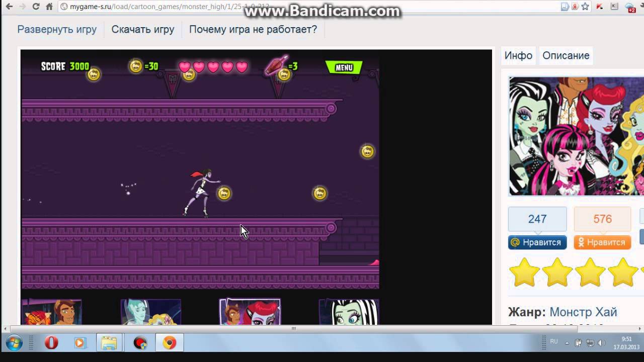Click the 576 likes counter
Image resolution: width=644 pixels, height=362 pixels.
pyautogui.click(x=602, y=219)
